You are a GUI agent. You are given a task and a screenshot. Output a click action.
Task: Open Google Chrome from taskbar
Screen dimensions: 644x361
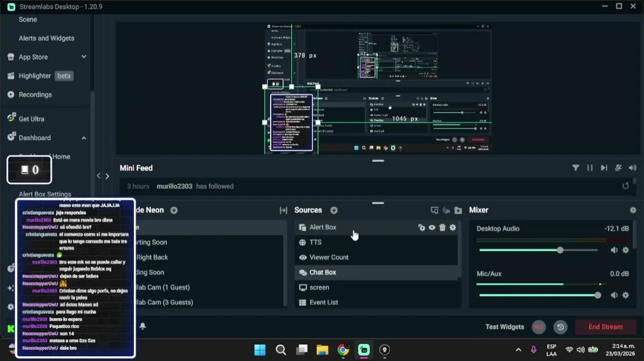pyautogui.click(x=343, y=349)
